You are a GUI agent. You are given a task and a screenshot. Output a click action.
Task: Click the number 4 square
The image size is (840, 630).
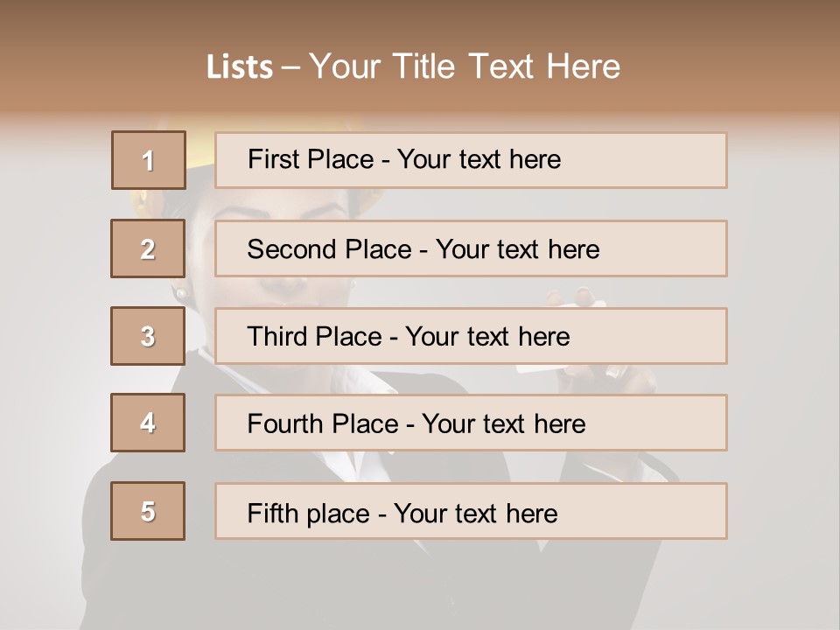click(x=148, y=423)
